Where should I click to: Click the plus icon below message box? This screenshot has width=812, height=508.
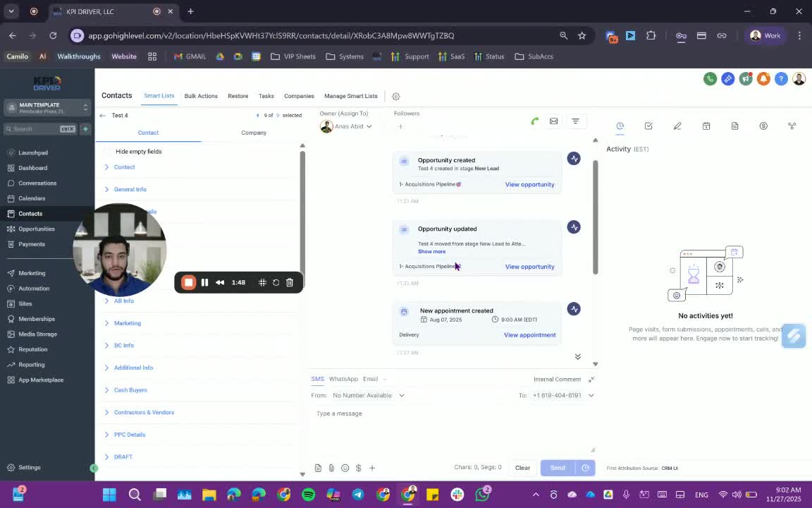click(372, 468)
